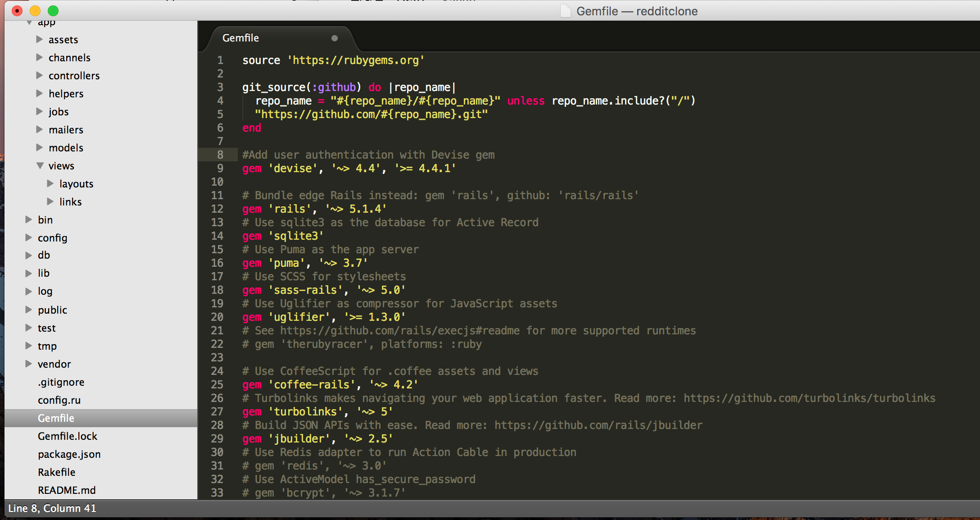
Task: Click the jbuilder GitHub URL in comment
Action: click(x=598, y=425)
